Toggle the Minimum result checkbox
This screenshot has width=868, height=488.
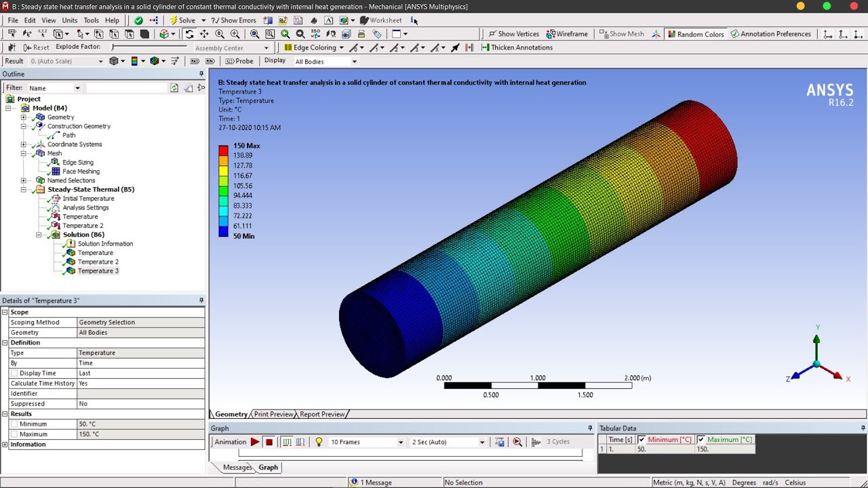pos(14,424)
